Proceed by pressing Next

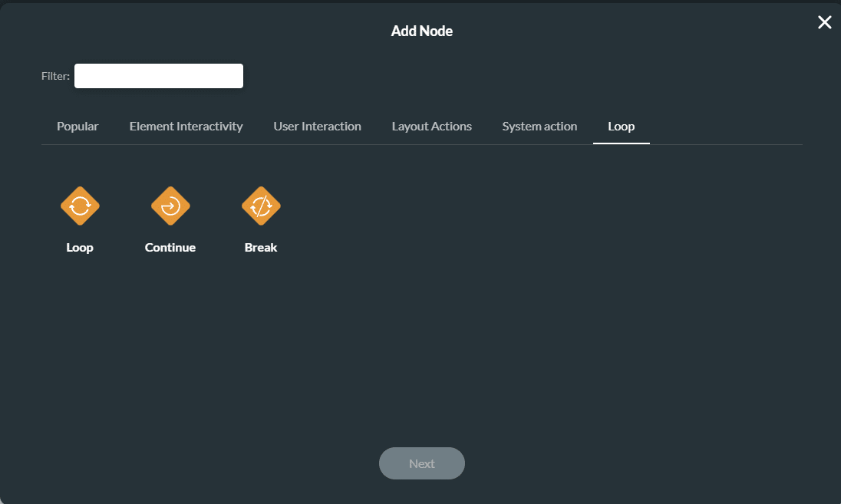(x=421, y=463)
